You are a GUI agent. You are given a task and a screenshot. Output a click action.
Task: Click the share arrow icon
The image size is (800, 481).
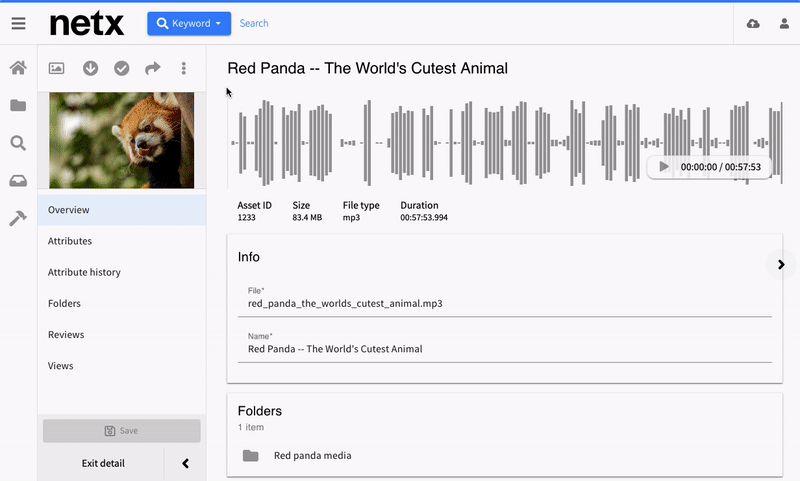(x=153, y=68)
